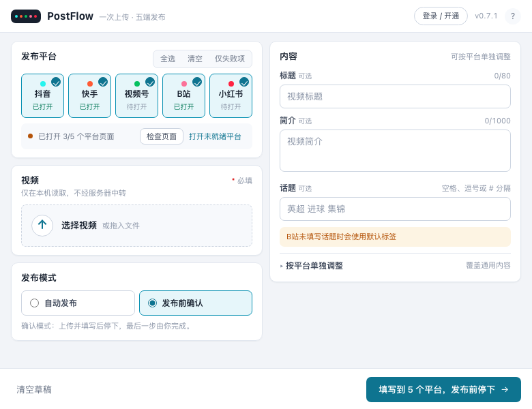Select 发布前确认 radio option

coord(196,303)
